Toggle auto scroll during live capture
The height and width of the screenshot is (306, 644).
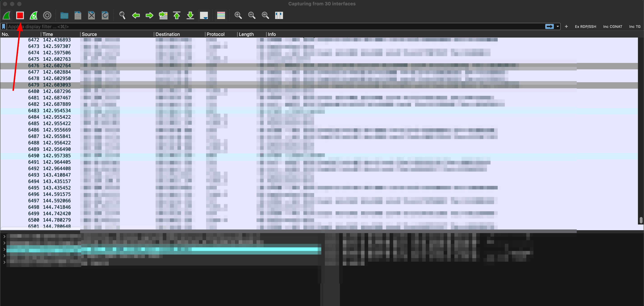pos(204,16)
